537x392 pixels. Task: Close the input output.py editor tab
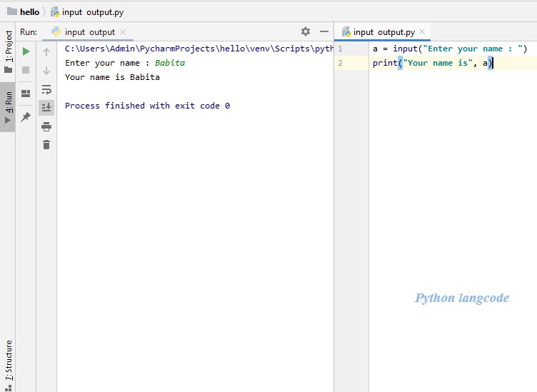pyautogui.click(x=422, y=31)
